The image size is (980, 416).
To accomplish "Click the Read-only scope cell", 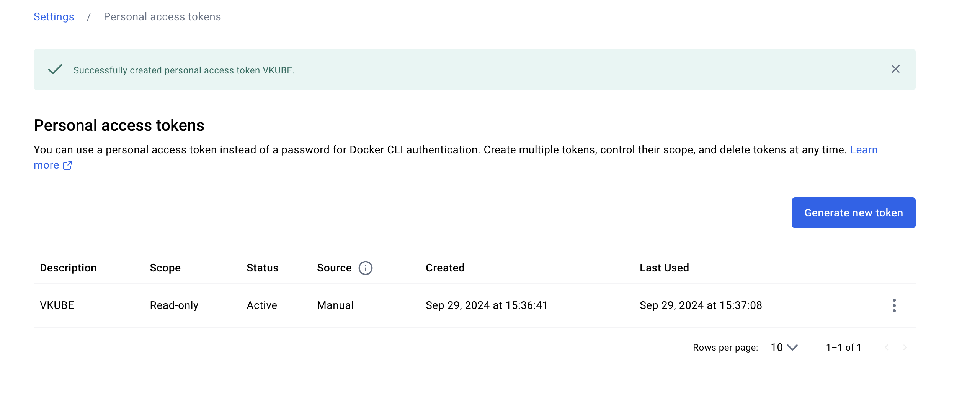I will pos(174,305).
